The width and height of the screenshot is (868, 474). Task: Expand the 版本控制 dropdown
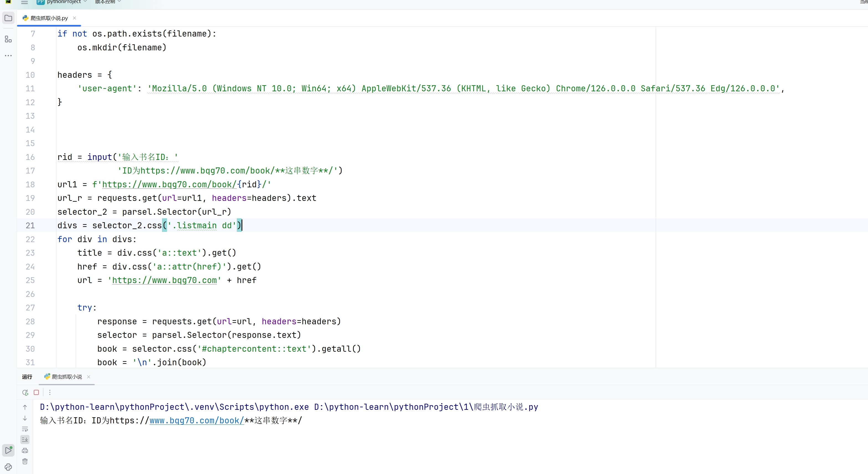(108, 2)
